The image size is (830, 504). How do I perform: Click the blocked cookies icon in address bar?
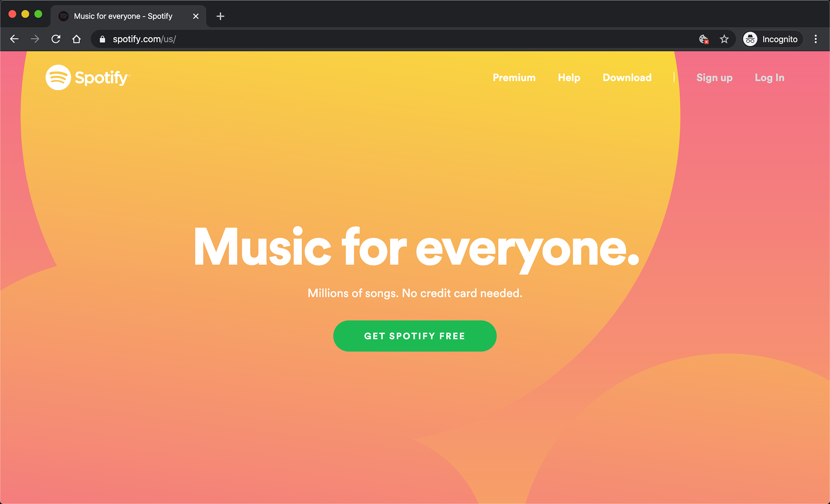pos(704,39)
